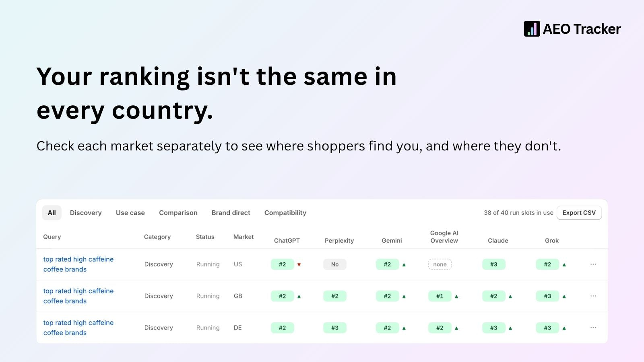644x362 pixels.
Task: Click the dashed 'none' badge under Google AI Overview
Action: pyautogui.click(x=440, y=264)
